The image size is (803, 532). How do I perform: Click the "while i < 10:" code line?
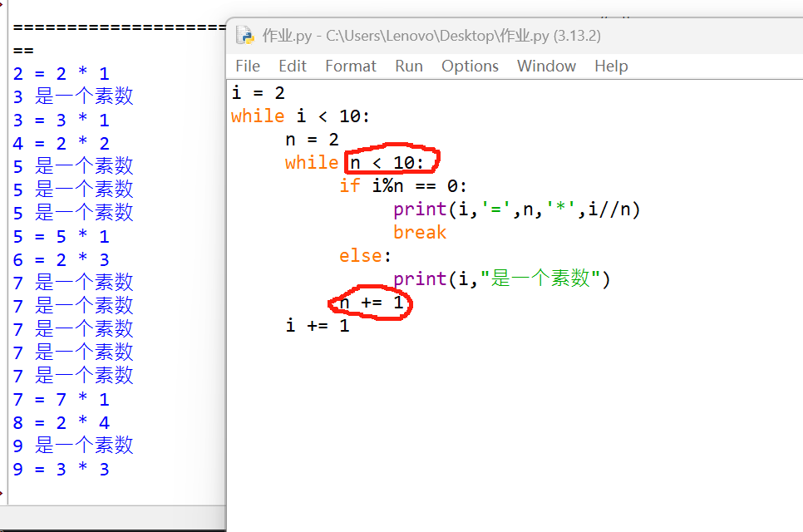click(x=300, y=116)
